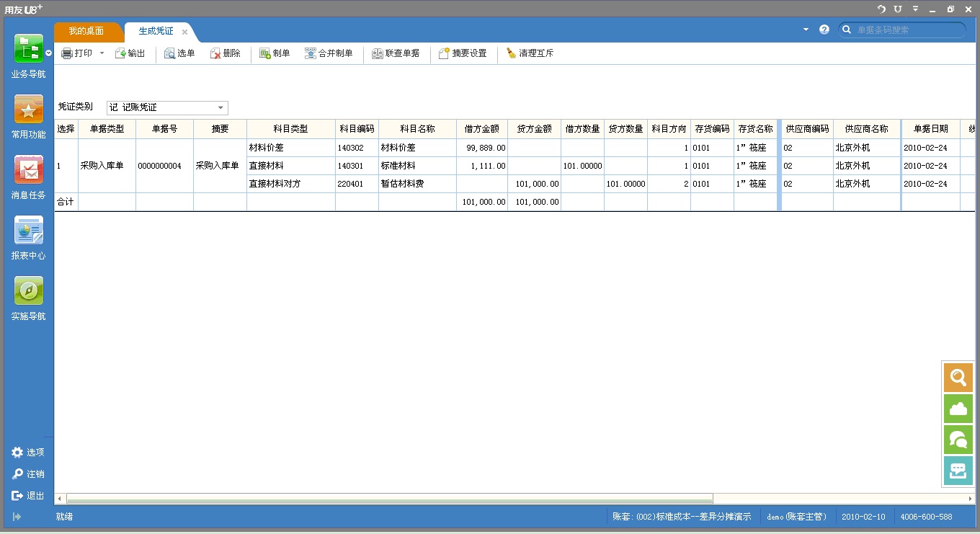This screenshot has width=980, height=534.
Task: Click the green chat bubbles widget
Action: 958,440
